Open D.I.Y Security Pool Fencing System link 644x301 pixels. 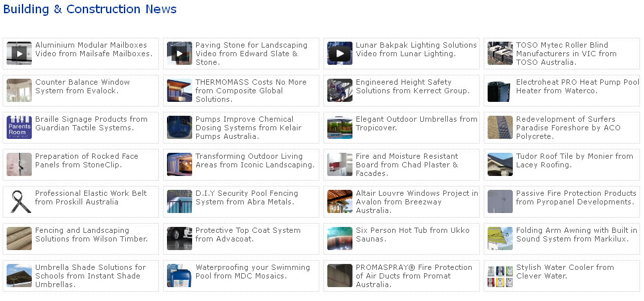pos(247,197)
